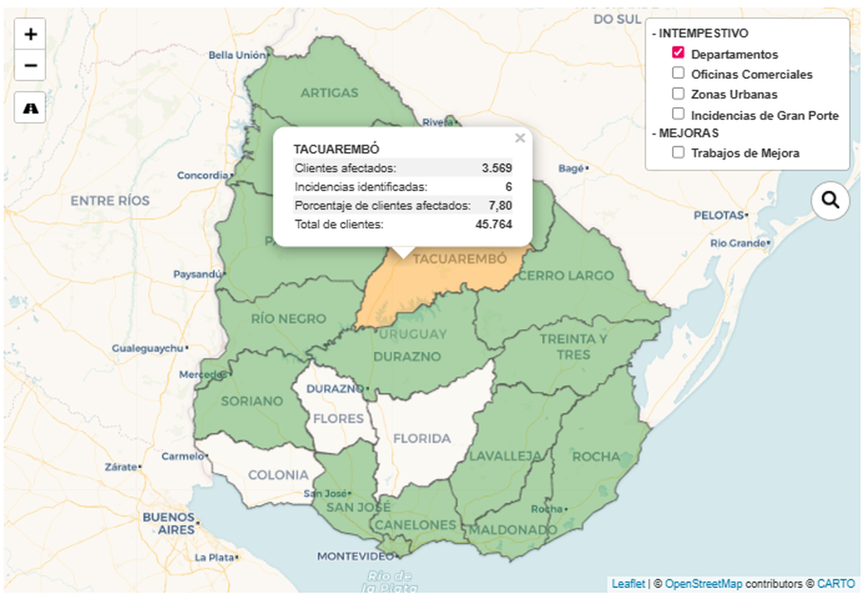Open the Leaflet attribution link

[628, 583]
